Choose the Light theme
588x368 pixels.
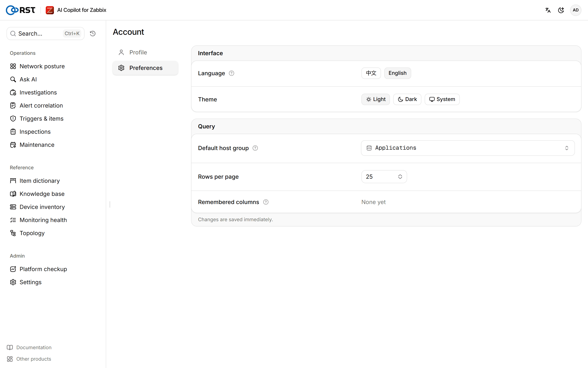coord(376,99)
